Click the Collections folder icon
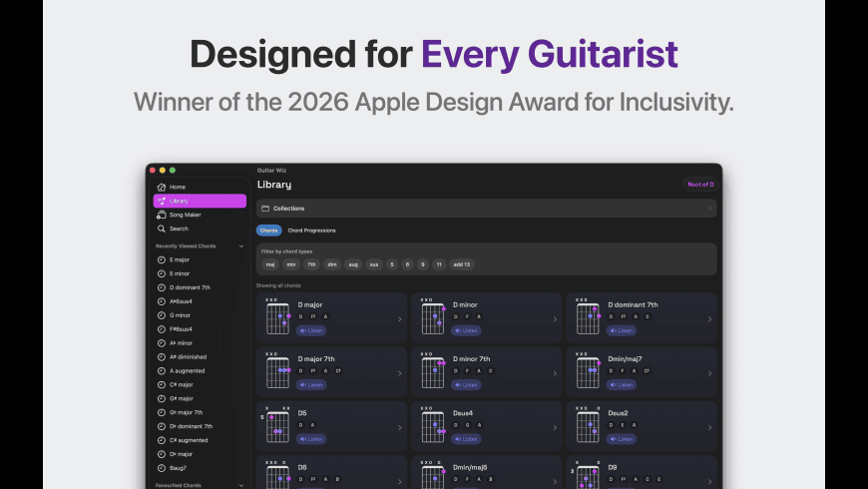The width and height of the screenshot is (868, 489). (265, 209)
